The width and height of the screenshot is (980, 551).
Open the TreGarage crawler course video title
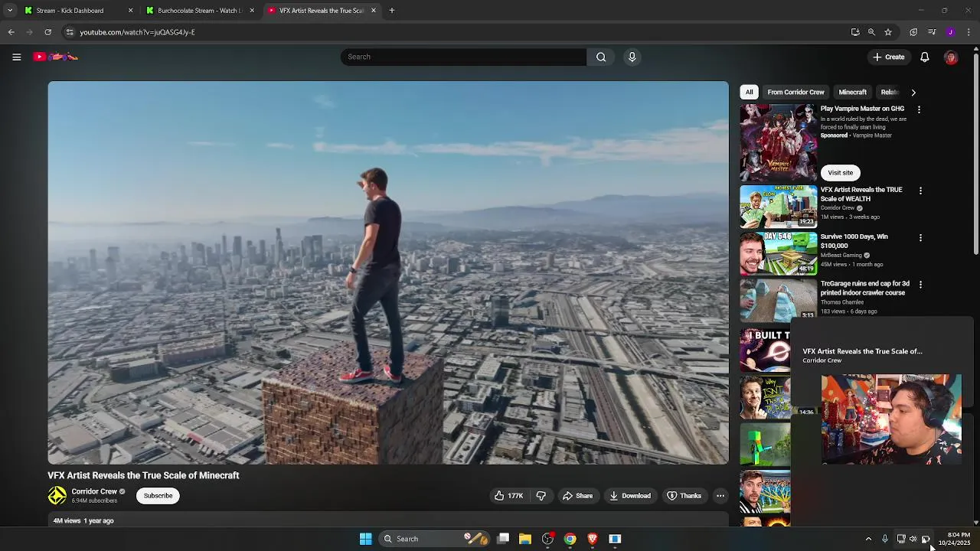pyautogui.click(x=865, y=288)
